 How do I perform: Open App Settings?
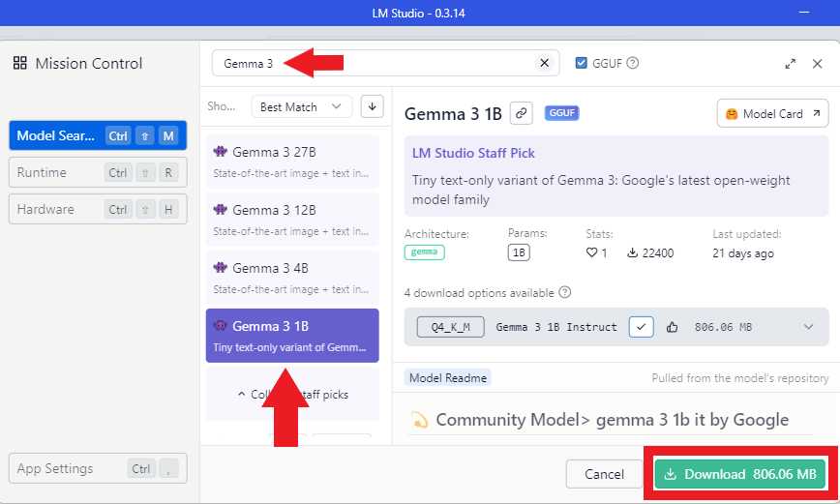point(98,468)
